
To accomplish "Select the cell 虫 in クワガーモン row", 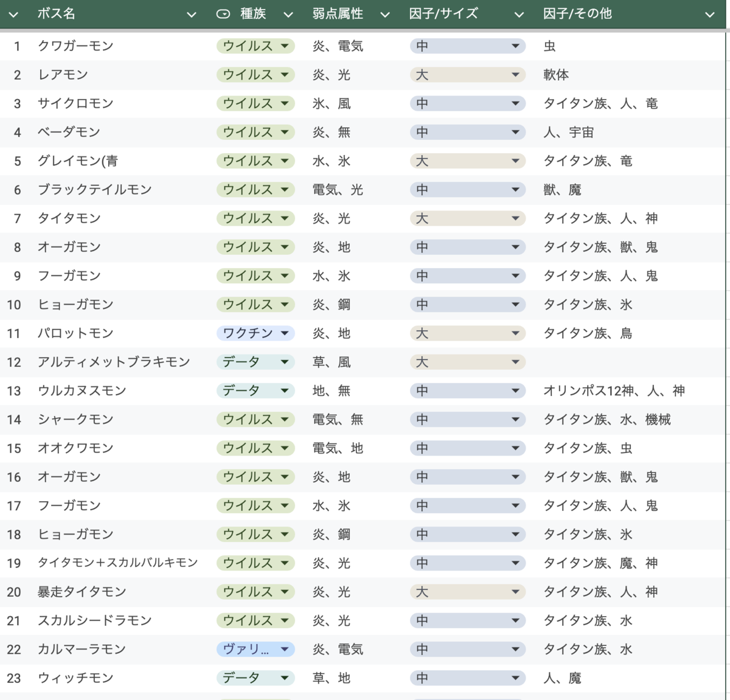I will [549, 46].
